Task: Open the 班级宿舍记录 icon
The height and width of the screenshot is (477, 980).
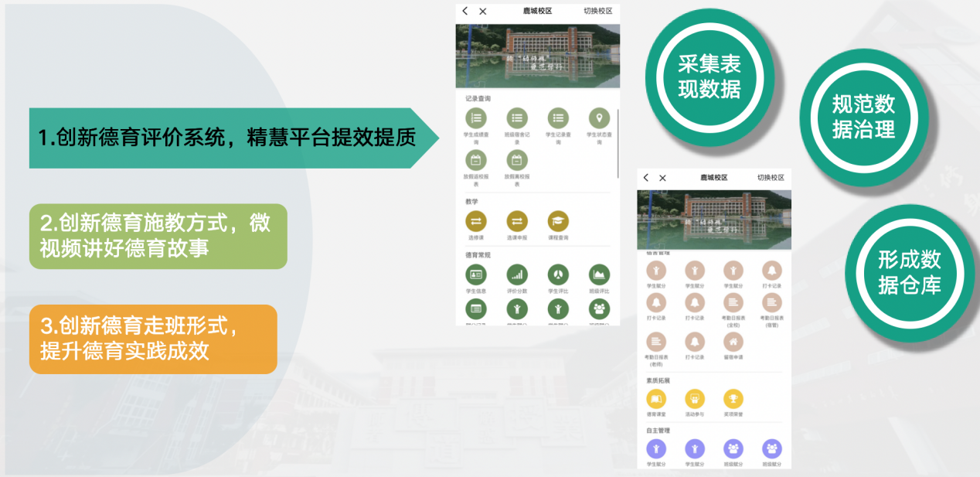Action: [517, 118]
